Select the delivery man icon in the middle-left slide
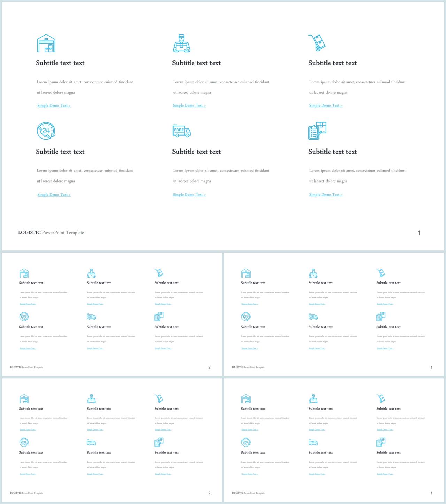The height and width of the screenshot is (504, 446). point(91,273)
